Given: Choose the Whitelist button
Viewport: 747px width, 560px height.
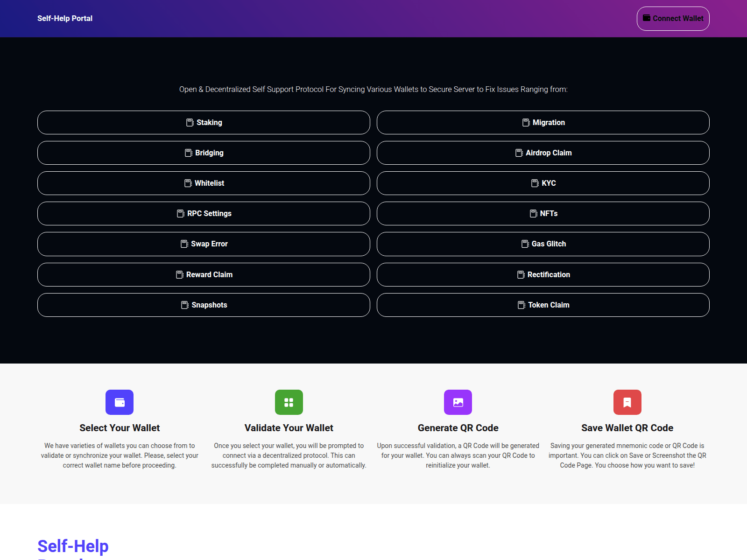Looking at the screenshot, I should (x=204, y=183).
